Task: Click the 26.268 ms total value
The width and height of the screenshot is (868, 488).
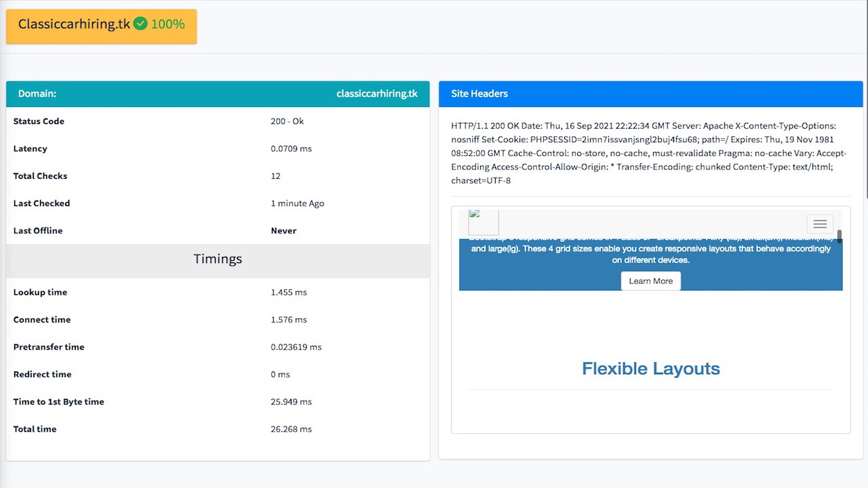Action: tap(291, 429)
